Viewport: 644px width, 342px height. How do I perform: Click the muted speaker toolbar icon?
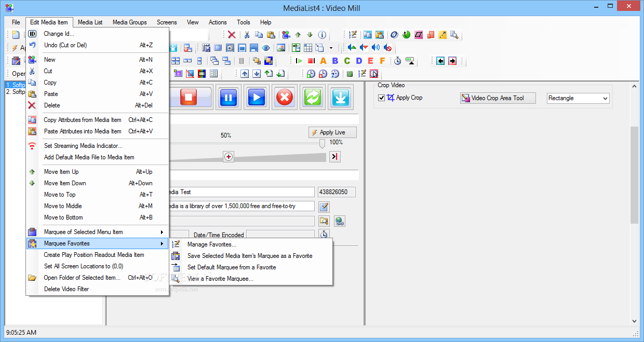pos(387,48)
